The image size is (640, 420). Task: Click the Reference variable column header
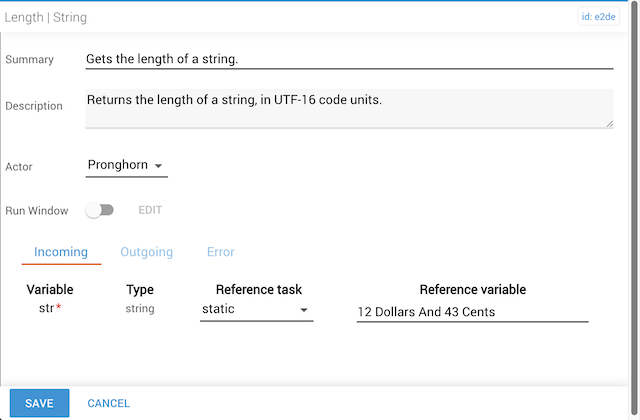point(472,290)
